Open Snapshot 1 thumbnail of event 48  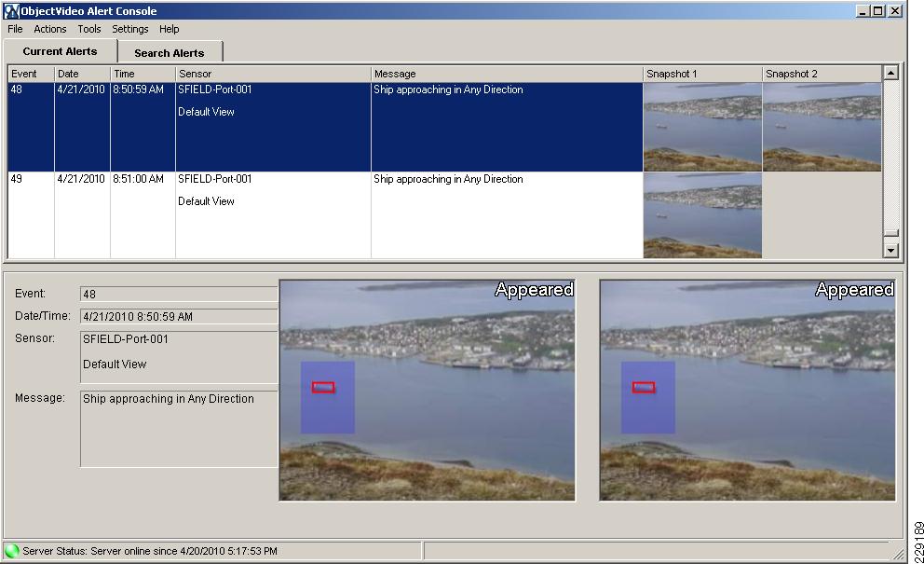pos(702,127)
